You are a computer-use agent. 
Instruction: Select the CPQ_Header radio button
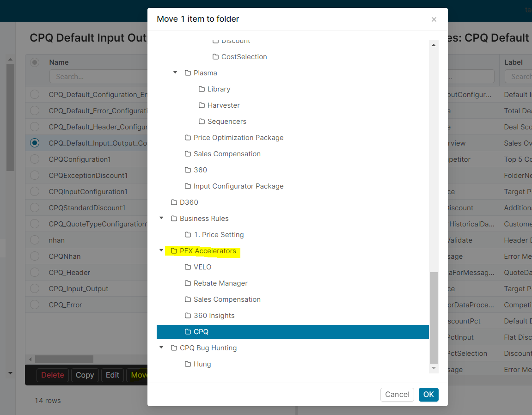pos(35,272)
